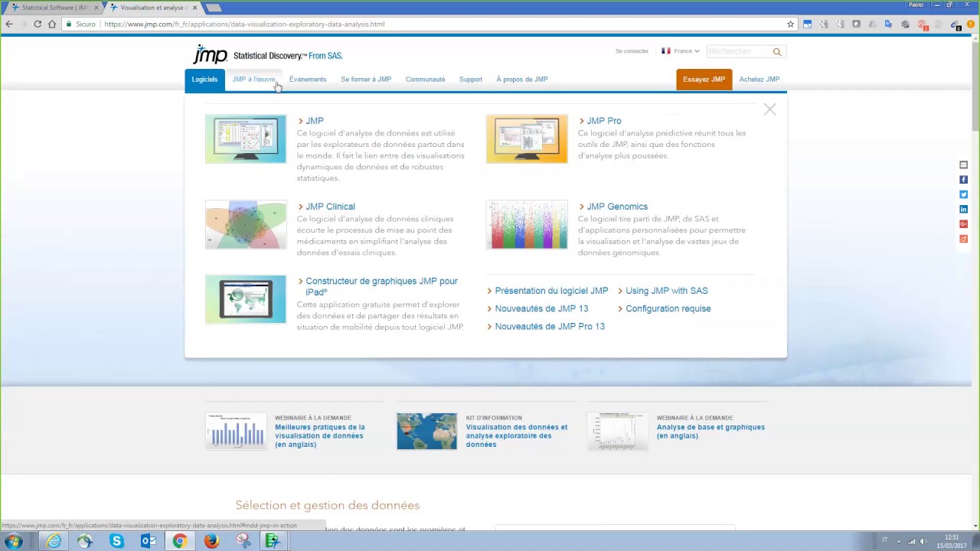The image size is (980, 551).
Task: Click Using JMP with SAS link
Action: [666, 291]
